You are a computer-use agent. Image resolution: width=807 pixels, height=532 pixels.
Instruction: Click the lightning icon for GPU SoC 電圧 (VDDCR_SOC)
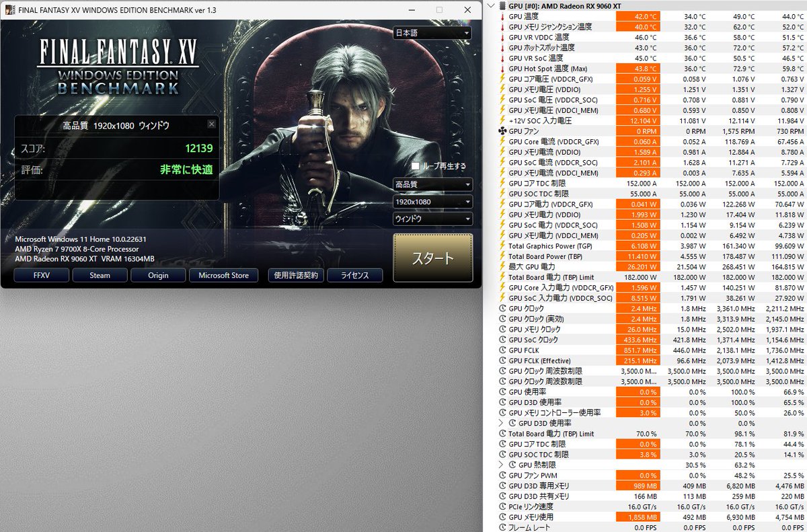click(x=502, y=100)
